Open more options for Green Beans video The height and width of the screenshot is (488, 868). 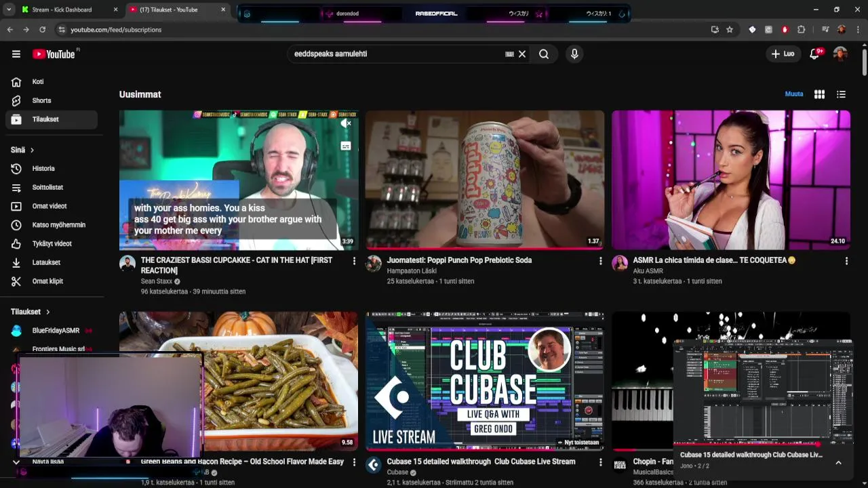[354, 462]
